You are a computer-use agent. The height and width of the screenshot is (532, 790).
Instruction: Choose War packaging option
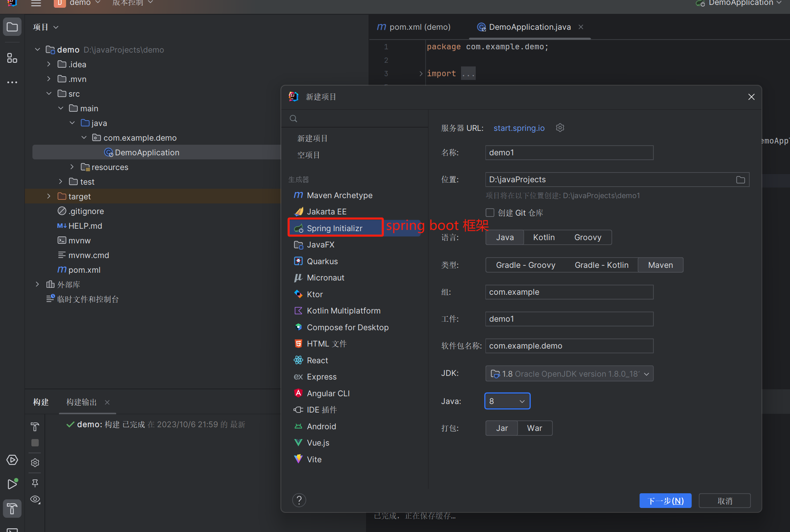(534, 428)
